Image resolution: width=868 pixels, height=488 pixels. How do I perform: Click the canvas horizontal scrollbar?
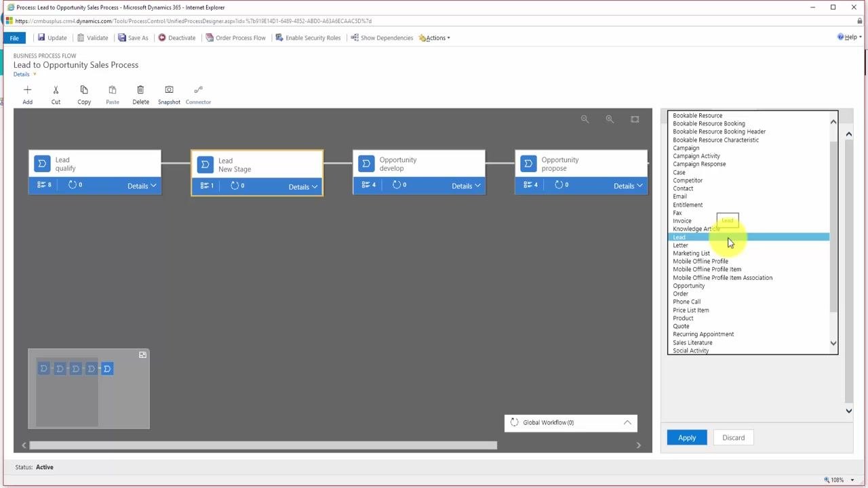pos(263,445)
